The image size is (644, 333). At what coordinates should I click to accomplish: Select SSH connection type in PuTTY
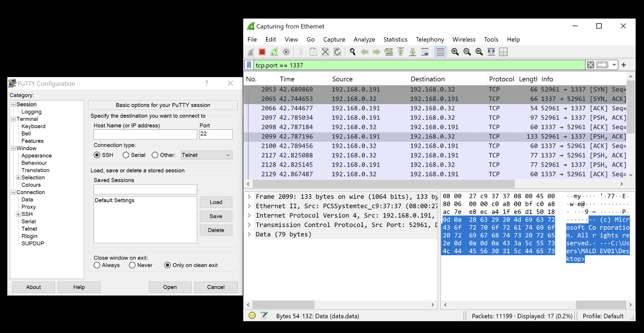tap(97, 155)
